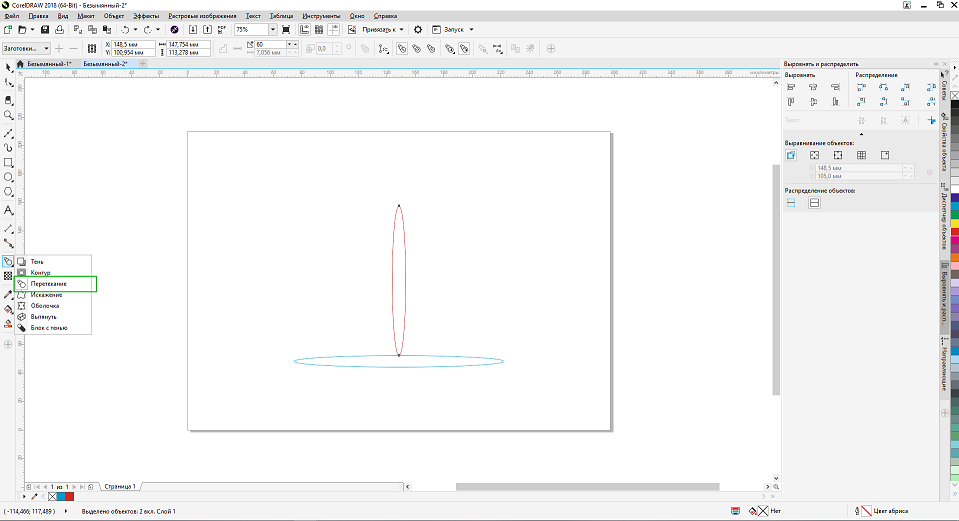Select the Freehand line tool

[x=8, y=133]
